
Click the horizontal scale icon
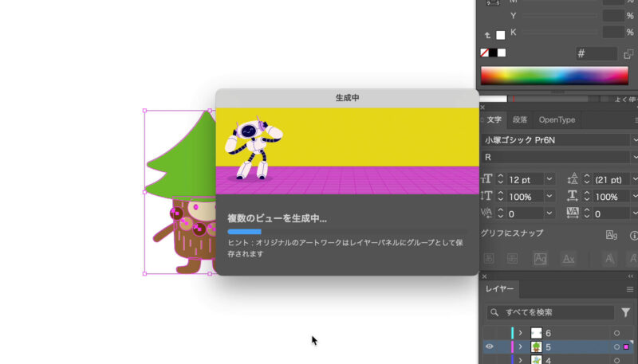pos(573,196)
